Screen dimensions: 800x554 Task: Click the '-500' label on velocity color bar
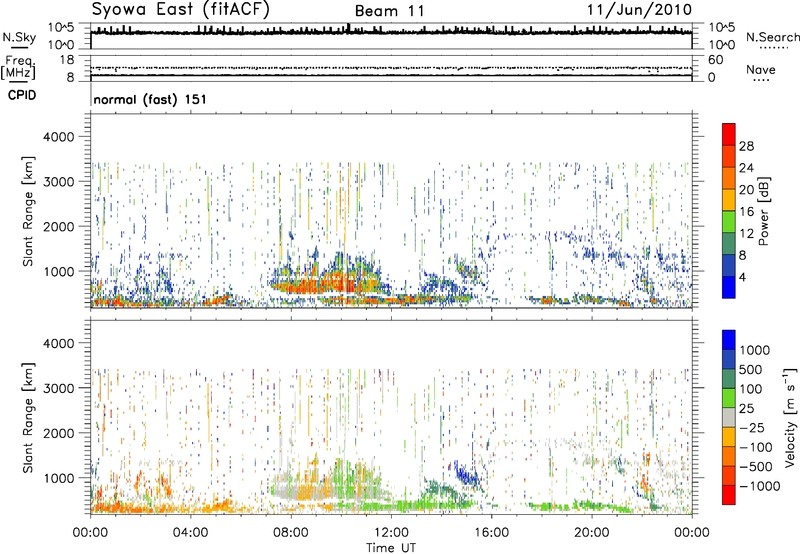point(755,467)
